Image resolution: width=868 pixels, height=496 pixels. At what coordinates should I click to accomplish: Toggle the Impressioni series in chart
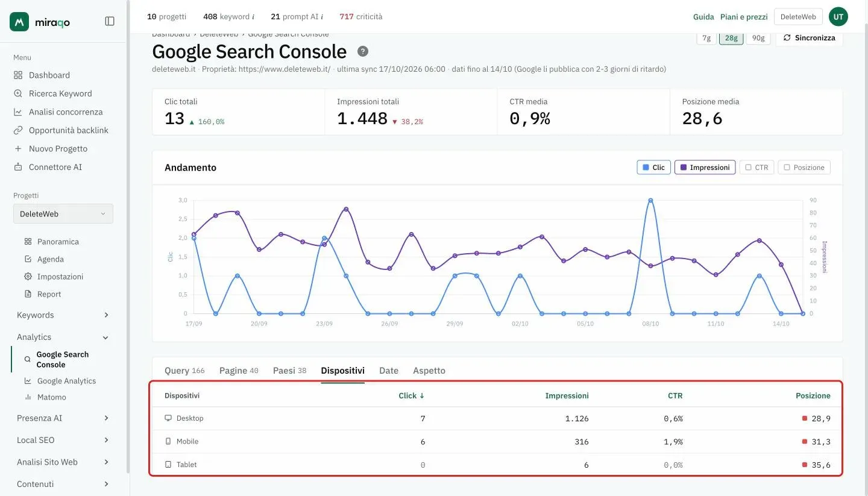(705, 168)
